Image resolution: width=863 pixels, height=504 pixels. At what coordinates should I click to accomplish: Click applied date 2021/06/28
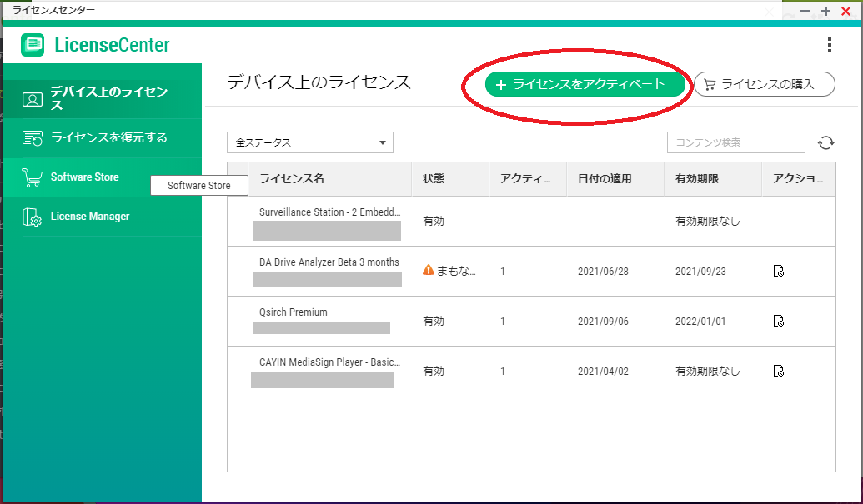click(603, 272)
